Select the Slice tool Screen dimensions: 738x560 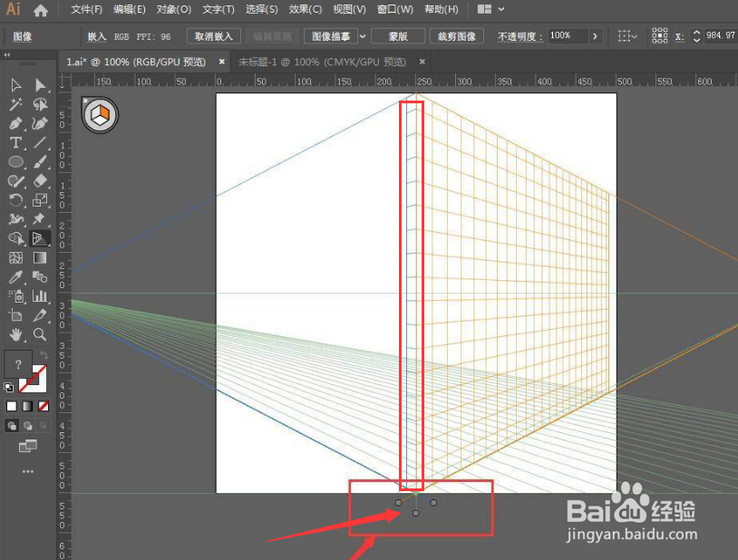40,315
